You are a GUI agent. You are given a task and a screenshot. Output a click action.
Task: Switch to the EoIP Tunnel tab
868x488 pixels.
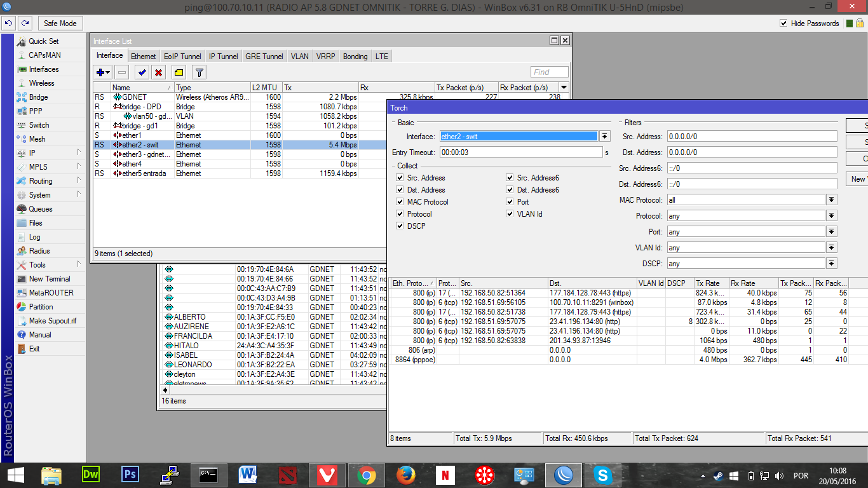182,57
